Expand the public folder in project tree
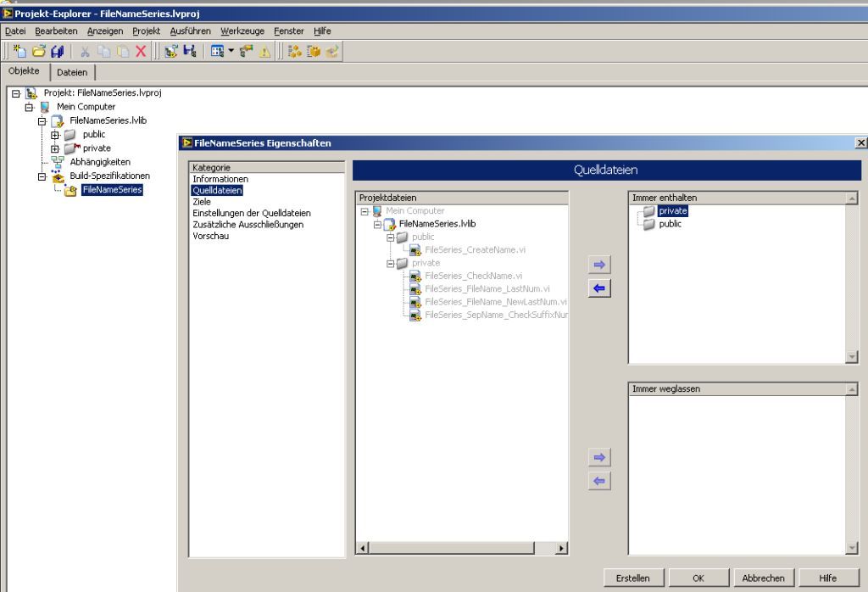 pos(56,135)
